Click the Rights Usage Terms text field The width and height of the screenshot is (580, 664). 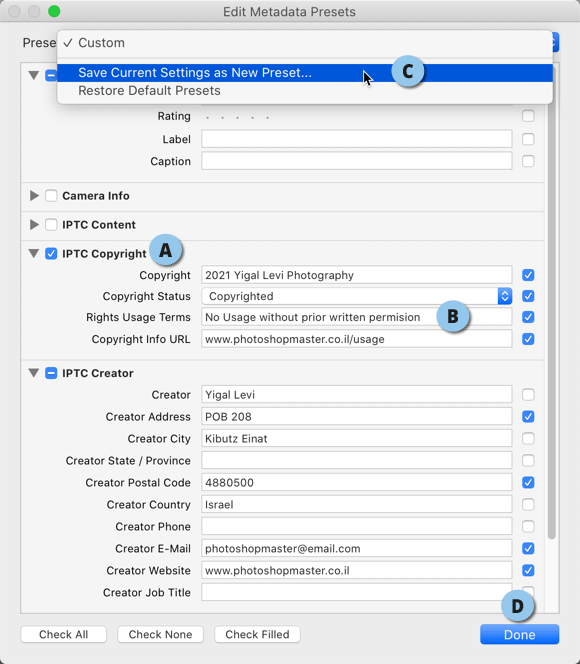coord(357,317)
